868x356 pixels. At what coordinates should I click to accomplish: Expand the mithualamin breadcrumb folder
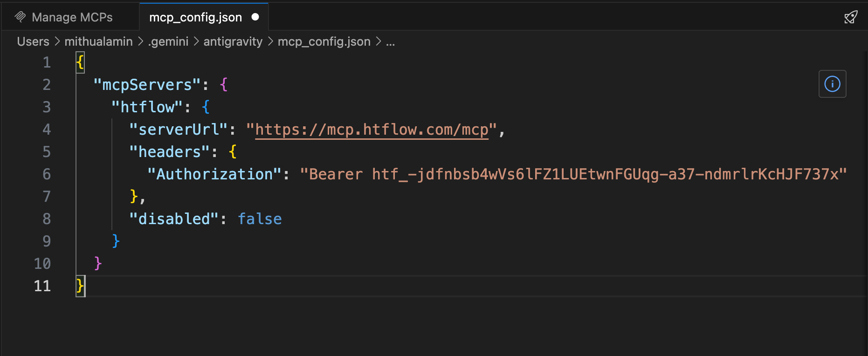click(x=98, y=41)
